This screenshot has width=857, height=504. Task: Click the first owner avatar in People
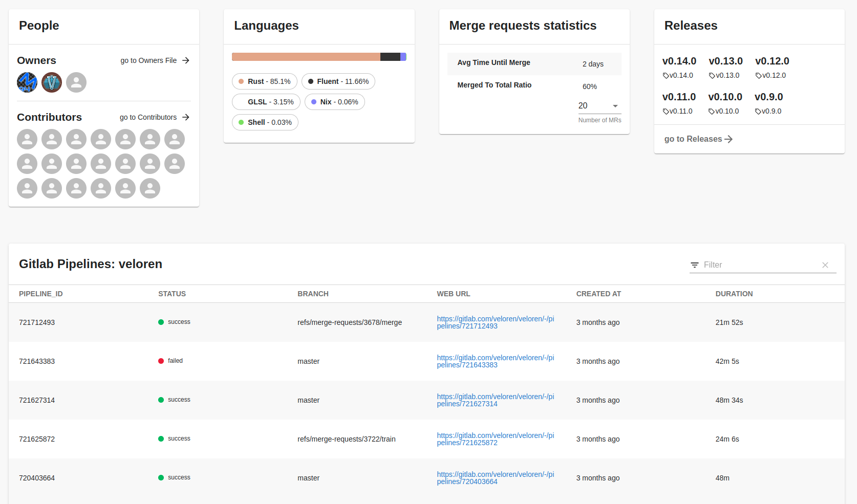pos(27,82)
